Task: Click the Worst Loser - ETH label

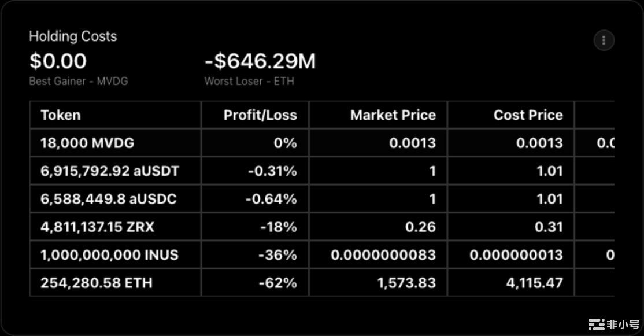Action: (x=249, y=82)
